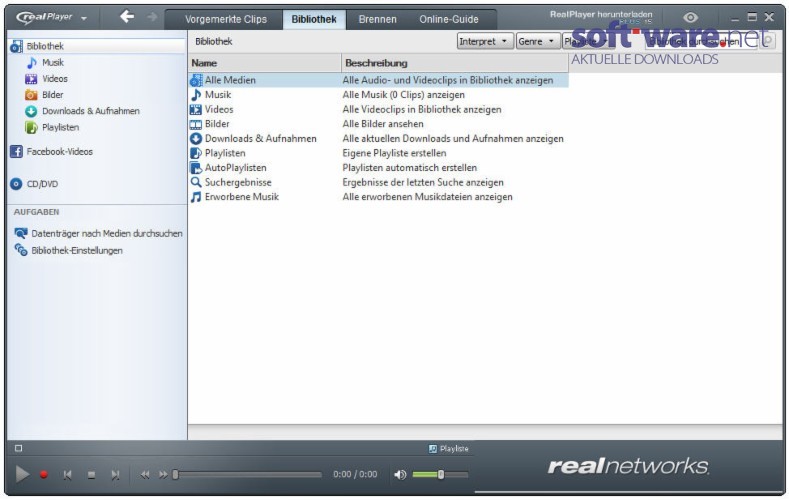Open the Genre dropdown
This screenshot has width=789, height=500.
pyautogui.click(x=538, y=41)
